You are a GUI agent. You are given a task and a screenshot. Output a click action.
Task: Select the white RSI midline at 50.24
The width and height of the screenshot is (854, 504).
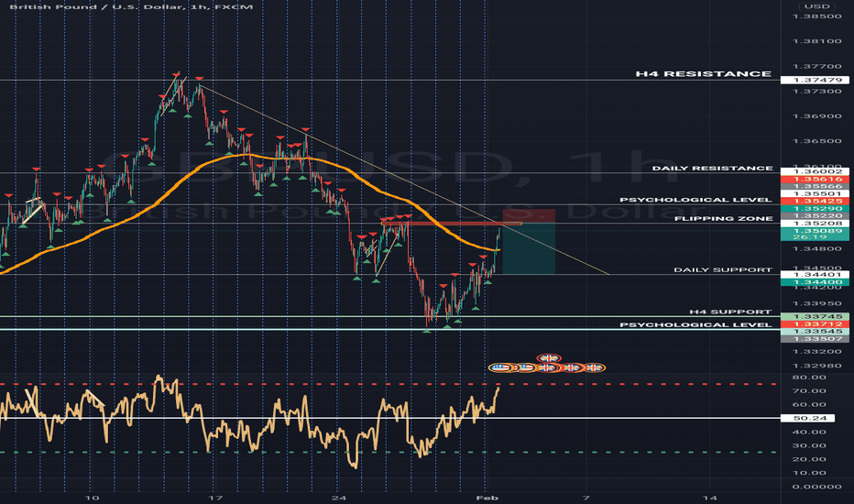pyautogui.click(x=390, y=418)
